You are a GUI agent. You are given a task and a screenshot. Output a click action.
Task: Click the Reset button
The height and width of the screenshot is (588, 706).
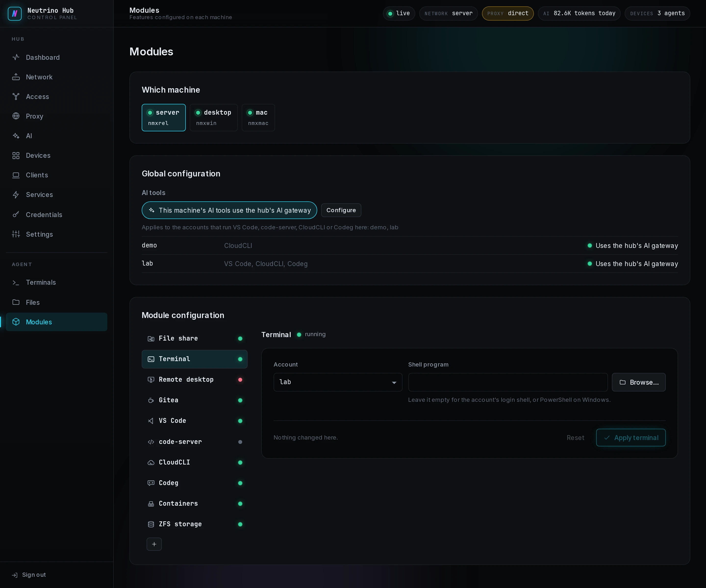pyautogui.click(x=575, y=438)
